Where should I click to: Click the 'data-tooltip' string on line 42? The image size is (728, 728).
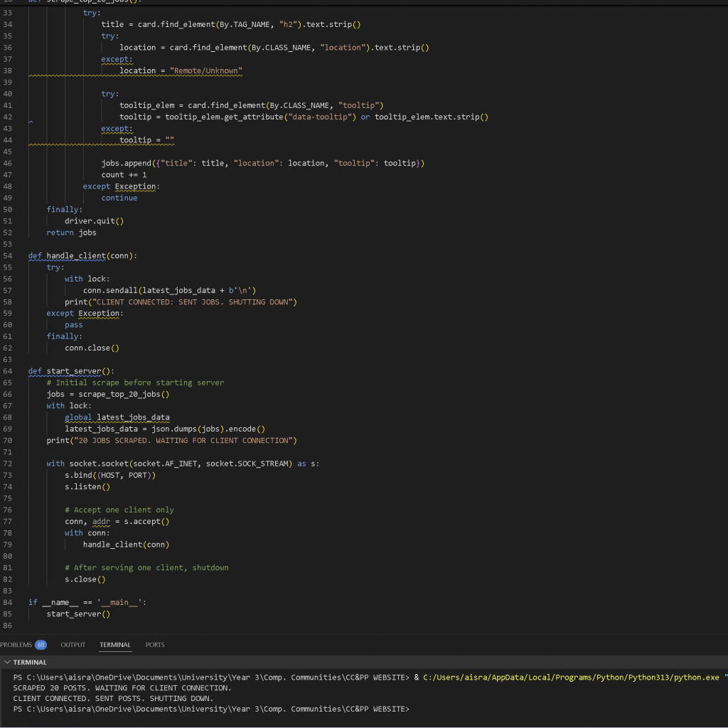coord(320,117)
